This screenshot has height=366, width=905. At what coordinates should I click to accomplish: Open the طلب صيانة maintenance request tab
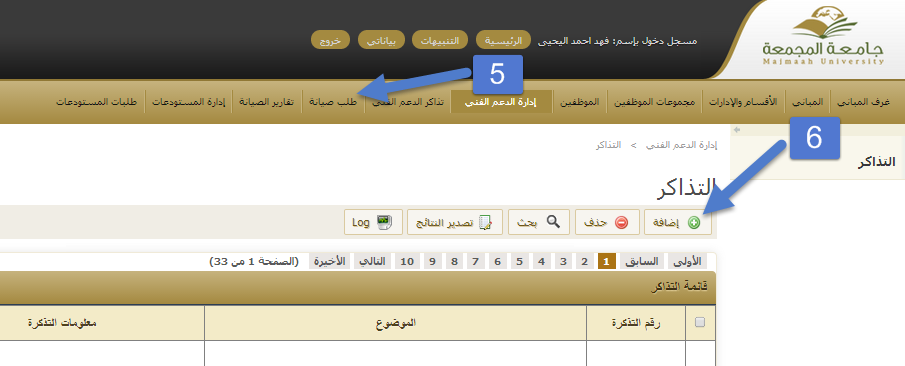[333, 102]
